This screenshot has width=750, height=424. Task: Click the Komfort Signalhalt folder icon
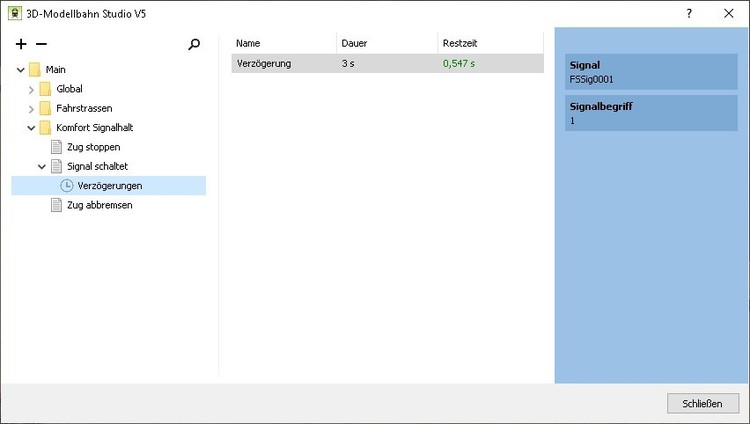pyautogui.click(x=45, y=128)
